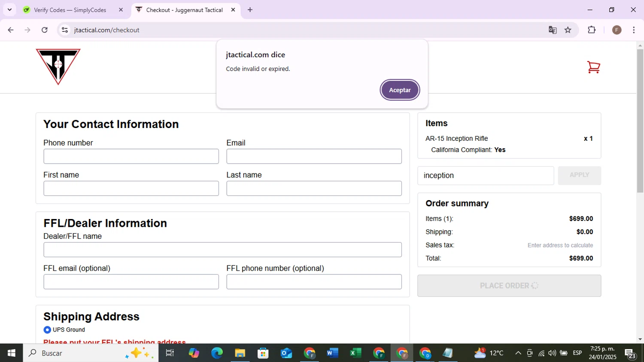
Task: View site information icon in address bar
Action: pyautogui.click(x=65, y=30)
